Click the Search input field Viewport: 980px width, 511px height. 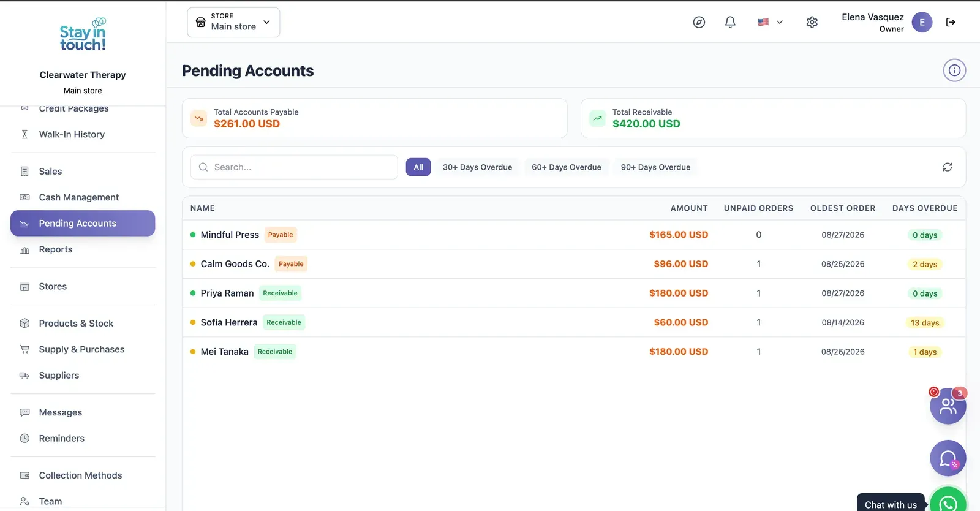(294, 167)
